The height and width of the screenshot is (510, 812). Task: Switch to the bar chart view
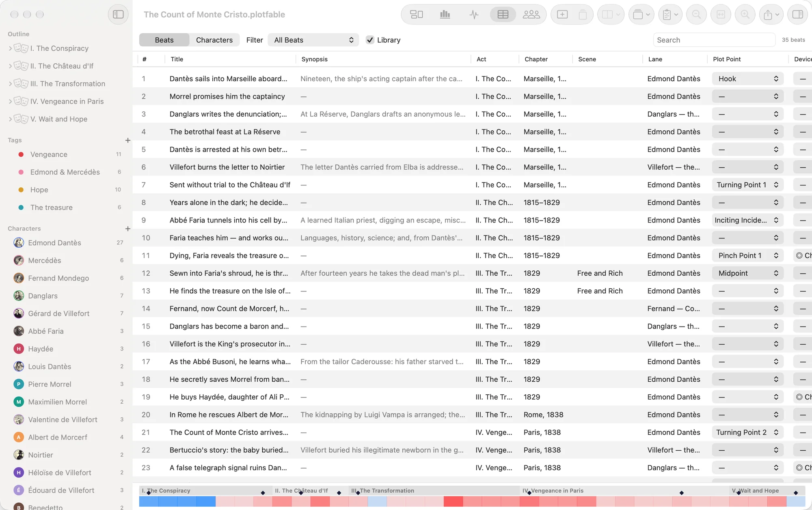coord(445,15)
